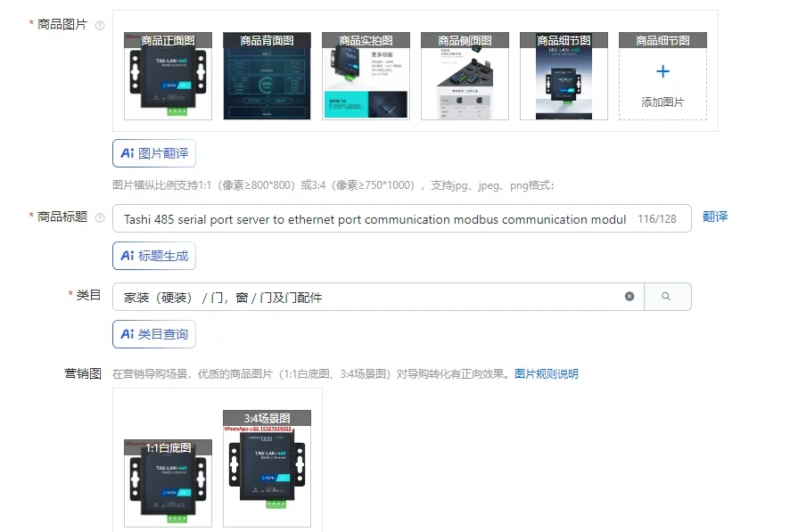Screen dimensions: 790x532
Task: Click the 营销图 section label
Action: pos(83,373)
